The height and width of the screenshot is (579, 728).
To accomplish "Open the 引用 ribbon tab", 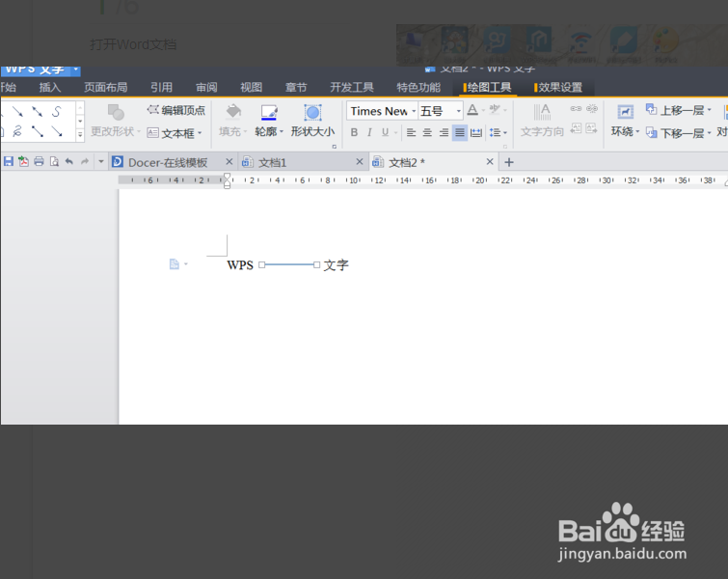I will click(x=161, y=88).
